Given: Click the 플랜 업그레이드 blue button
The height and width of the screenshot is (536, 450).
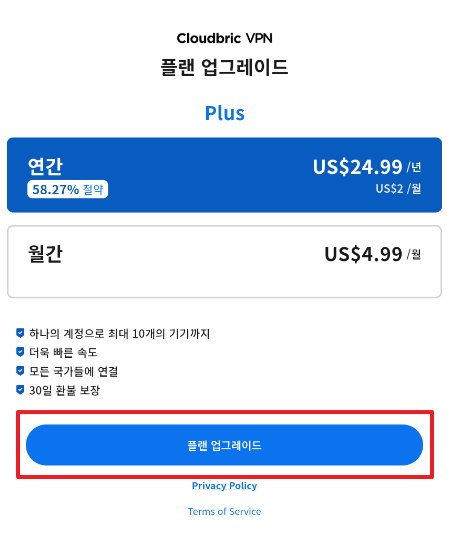Looking at the screenshot, I should pos(224,445).
